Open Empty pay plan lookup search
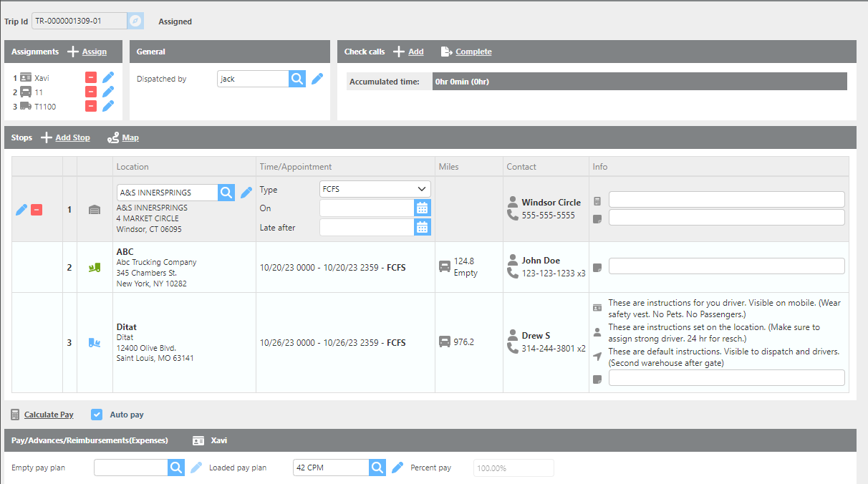 (x=176, y=468)
